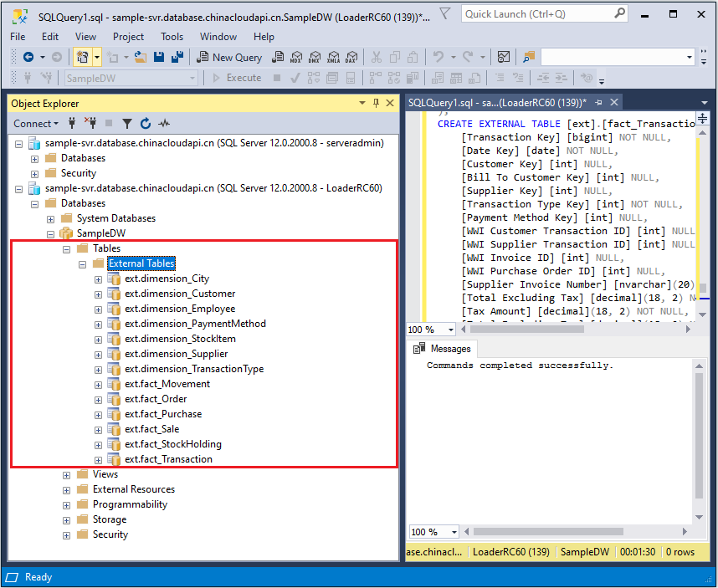Click the Filter icon in Object Explorer
This screenshot has width=718, height=588.
(x=127, y=123)
